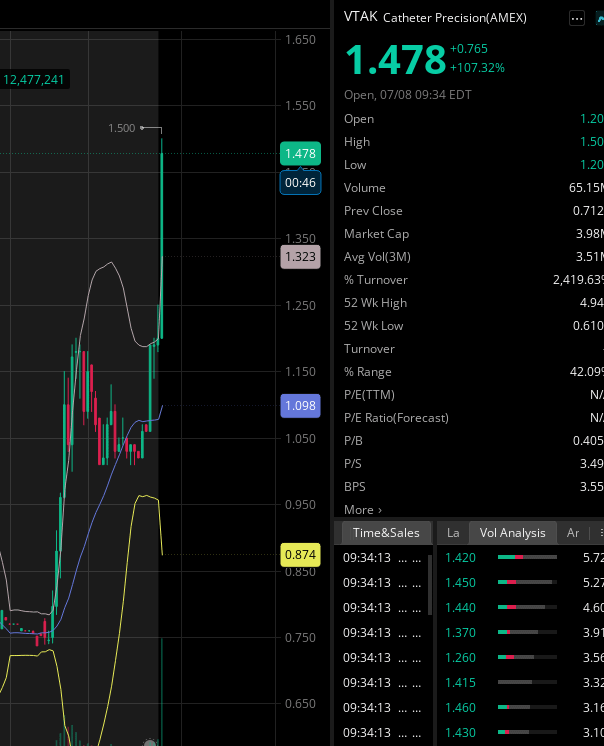Select the P/E Ratio(Forecast) row

(x=474, y=418)
